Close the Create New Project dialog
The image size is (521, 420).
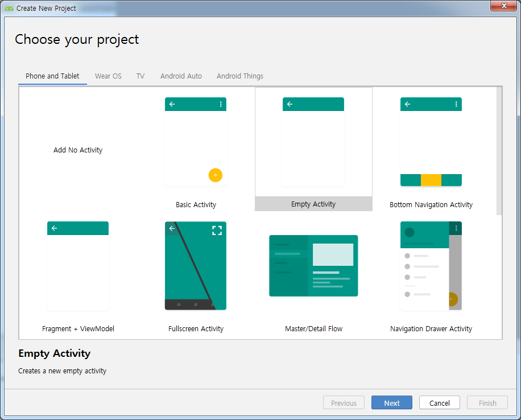504,6
